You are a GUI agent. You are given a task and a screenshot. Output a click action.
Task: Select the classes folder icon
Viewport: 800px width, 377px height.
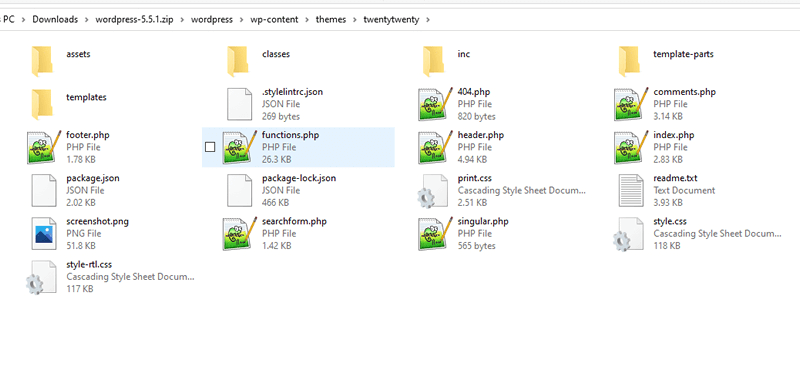click(x=238, y=61)
